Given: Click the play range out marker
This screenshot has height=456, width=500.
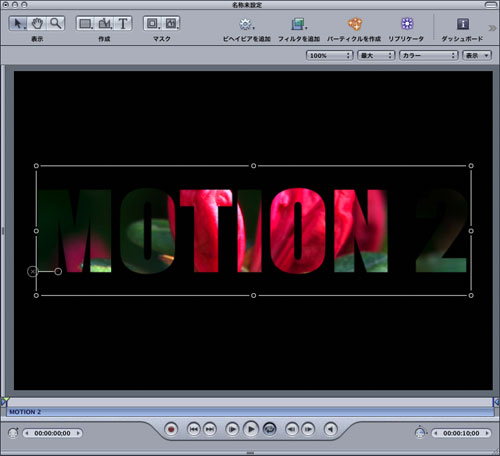Looking at the screenshot, I should tap(496, 402).
